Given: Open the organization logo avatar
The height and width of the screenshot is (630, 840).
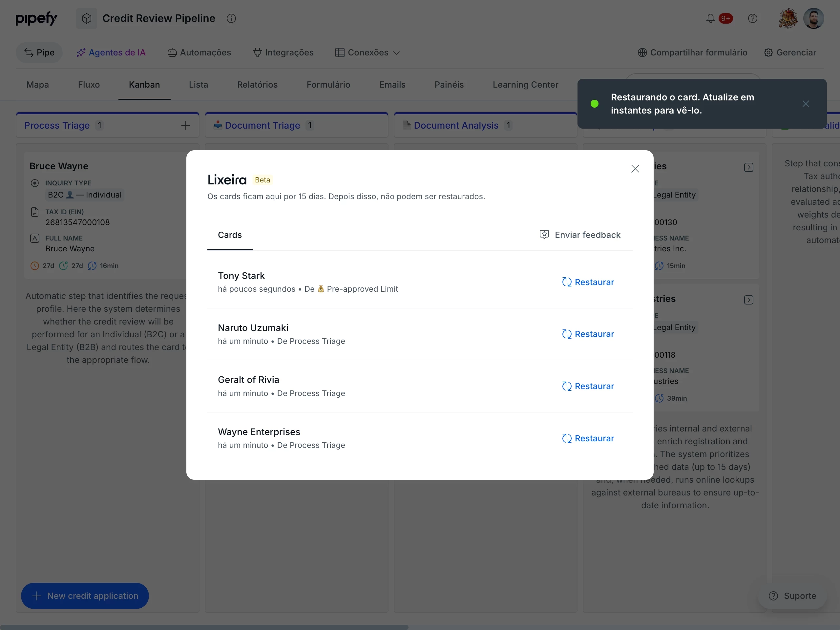Looking at the screenshot, I should coord(788,18).
